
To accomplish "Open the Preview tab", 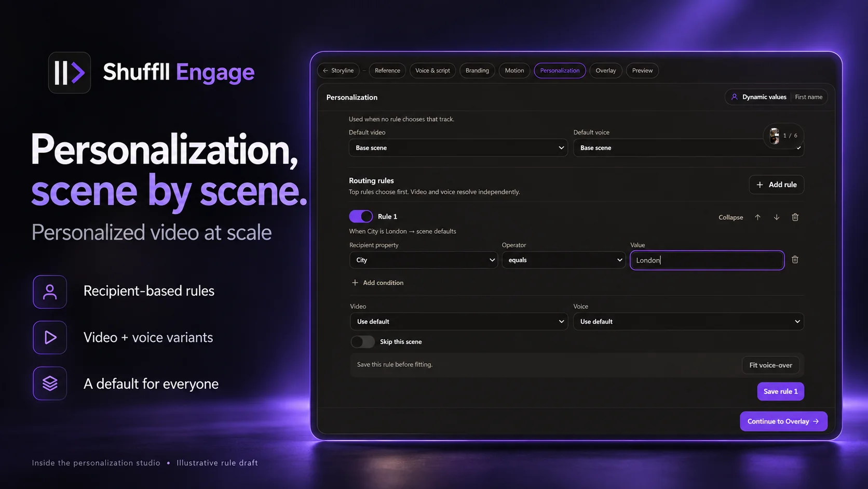I will click(x=642, y=71).
